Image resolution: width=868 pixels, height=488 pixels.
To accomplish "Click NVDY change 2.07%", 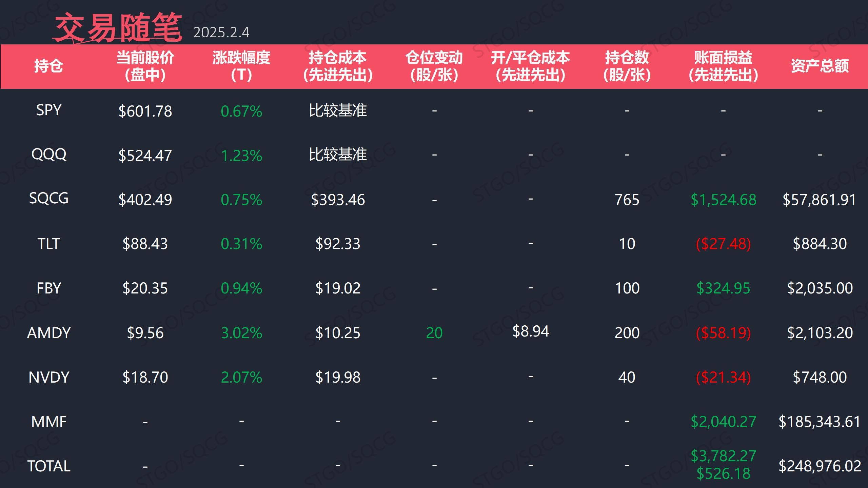I will (x=241, y=378).
